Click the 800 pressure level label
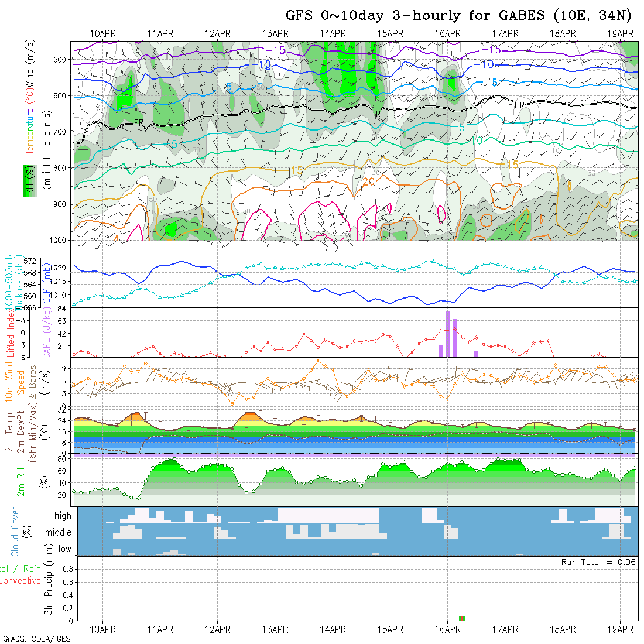The width and height of the screenshot is (644, 644). pos(60,168)
